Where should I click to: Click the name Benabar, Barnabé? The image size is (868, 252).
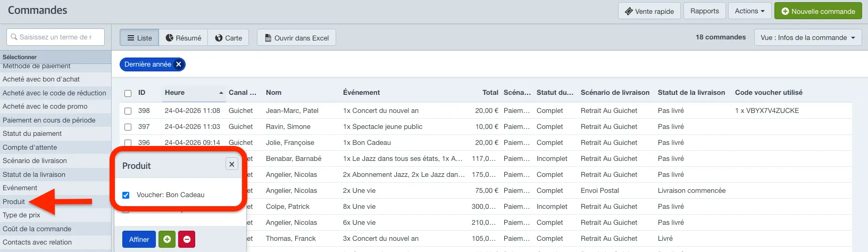pos(294,159)
